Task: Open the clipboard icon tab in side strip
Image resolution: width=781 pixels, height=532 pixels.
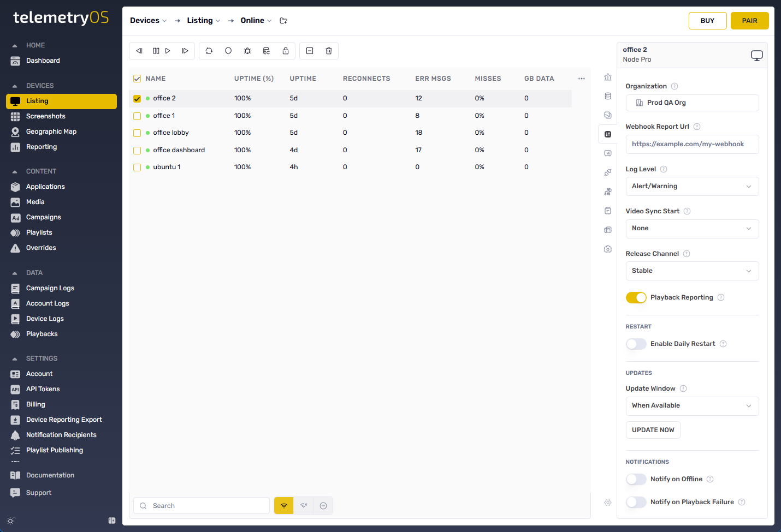Action: (608, 211)
